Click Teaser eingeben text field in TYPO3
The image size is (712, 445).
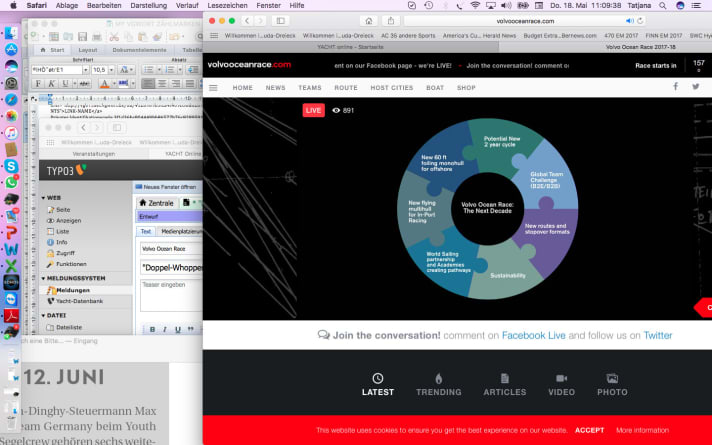[x=171, y=295]
